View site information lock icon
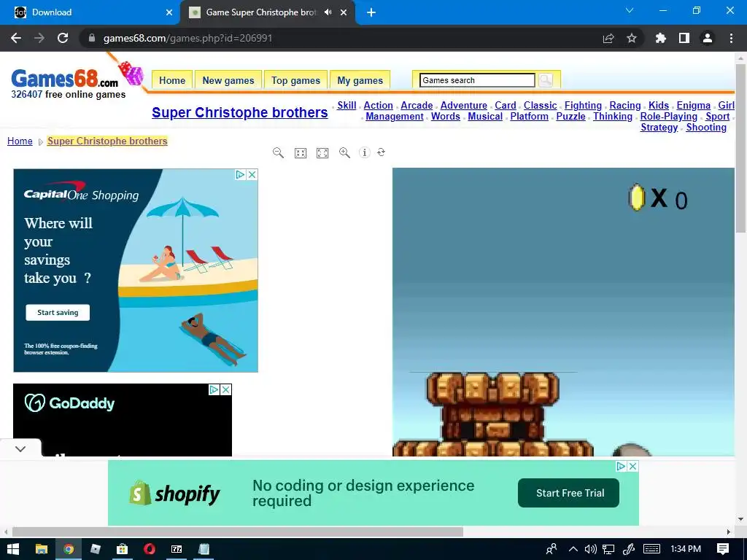Viewport: 747px width, 560px height. [92, 38]
